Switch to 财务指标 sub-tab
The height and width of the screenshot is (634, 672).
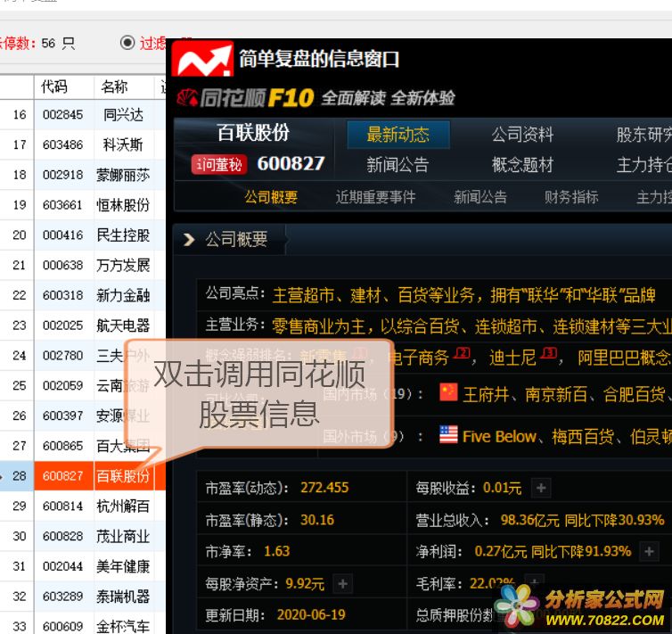[571, 197]
